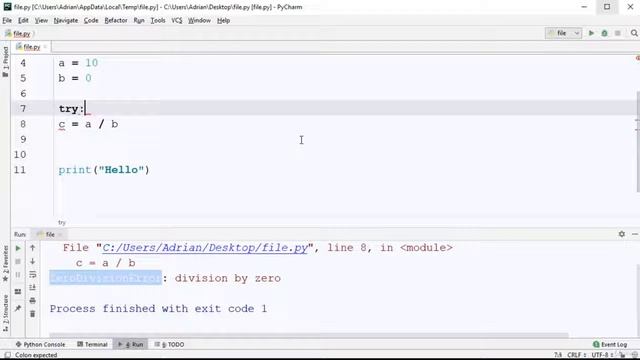Viewport: 640px width, 360px height.
Task: Click 'b = 0' on line 5
Action: [75, 78]
